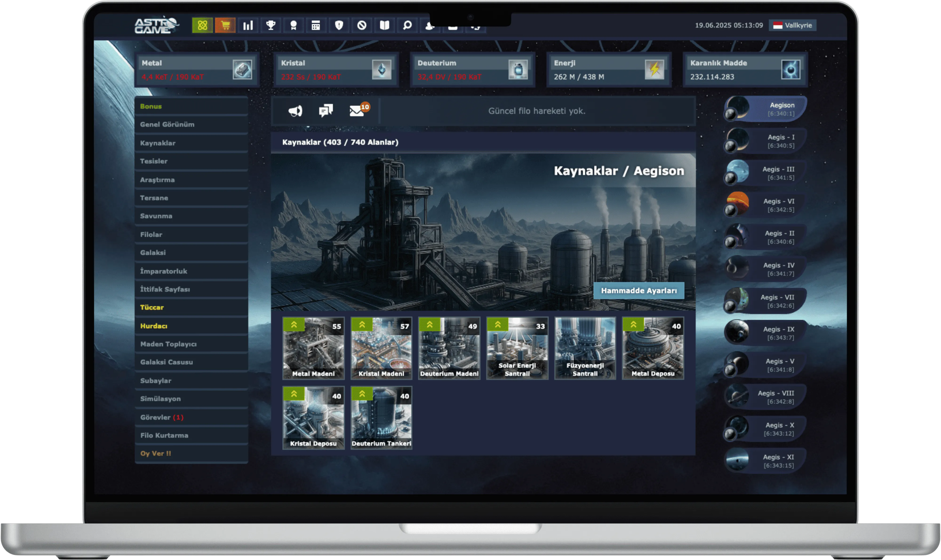Screen dimensions: 941x560
Task: Select the Füzyoenerji Santrali building thumbnail
Action: (x=585, y=348)
